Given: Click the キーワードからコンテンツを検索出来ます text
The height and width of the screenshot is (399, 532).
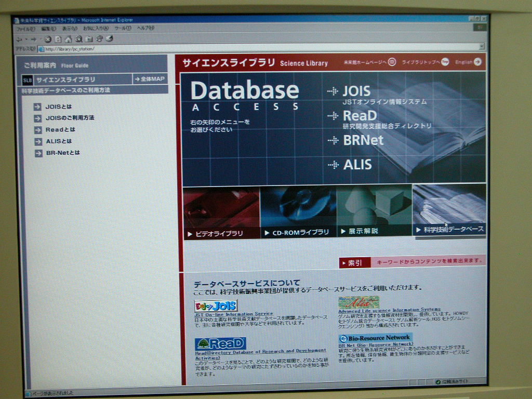Looking at the screenshot, I should point(429,261).
